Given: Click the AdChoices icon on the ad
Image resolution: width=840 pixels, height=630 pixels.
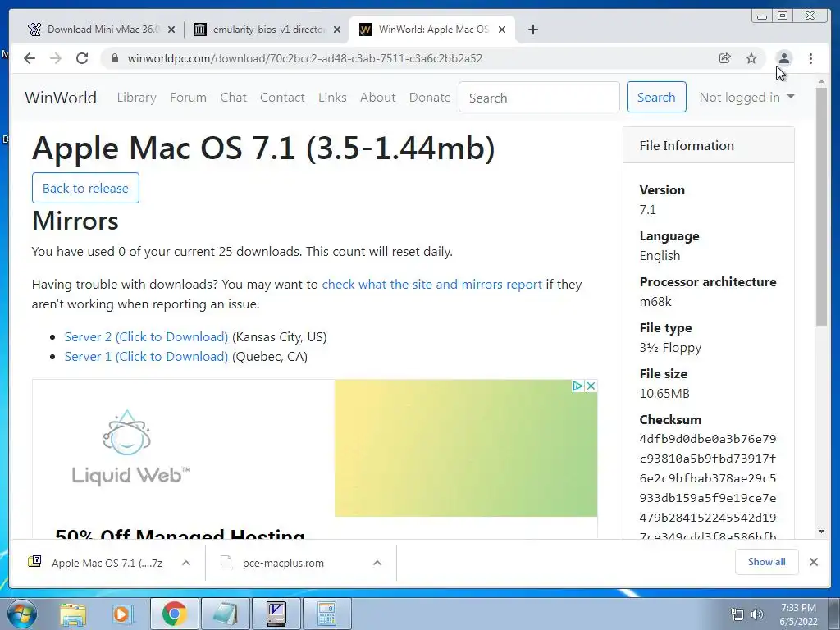Looking at the screenshot, I should click(577, 386).
